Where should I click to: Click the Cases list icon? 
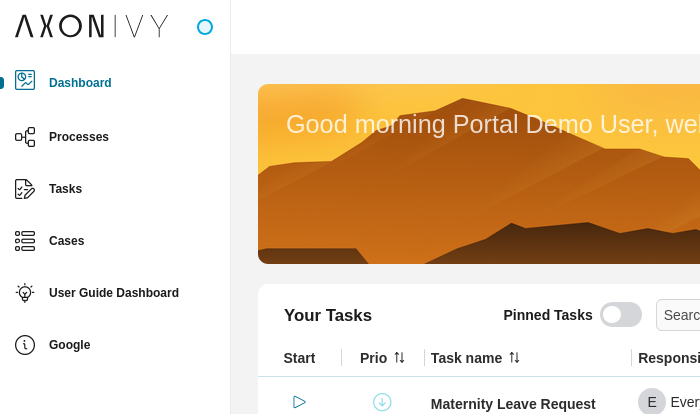25,241
